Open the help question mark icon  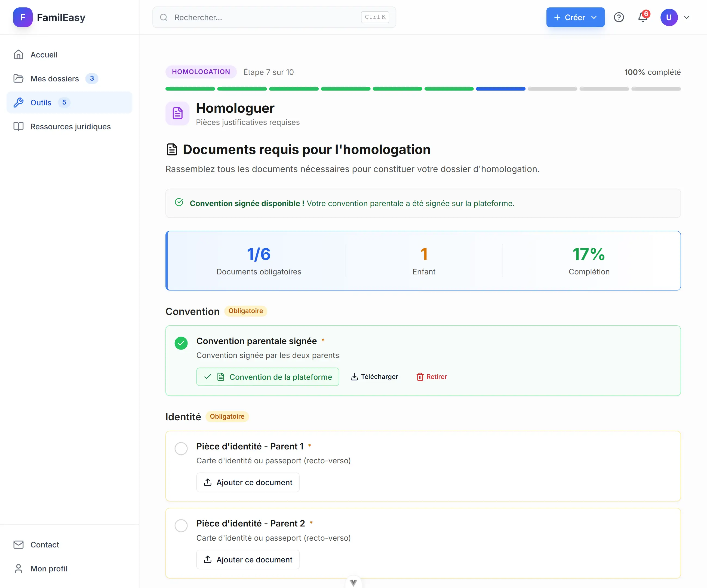coord(619,17)
